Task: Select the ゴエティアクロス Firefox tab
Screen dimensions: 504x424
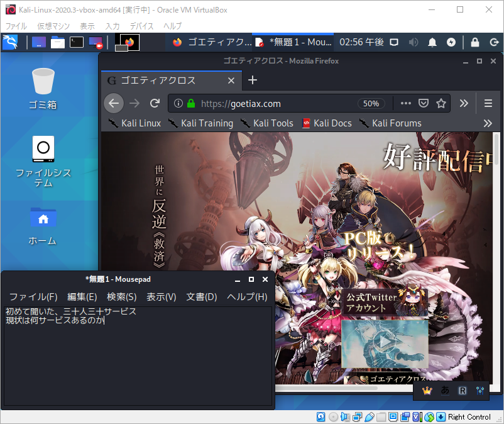Action: [172, 81]
